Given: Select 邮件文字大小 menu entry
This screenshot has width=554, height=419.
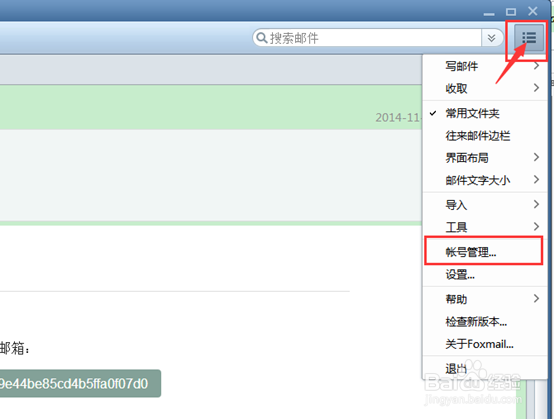Looking at the screenshot, I should coord(485,180).
